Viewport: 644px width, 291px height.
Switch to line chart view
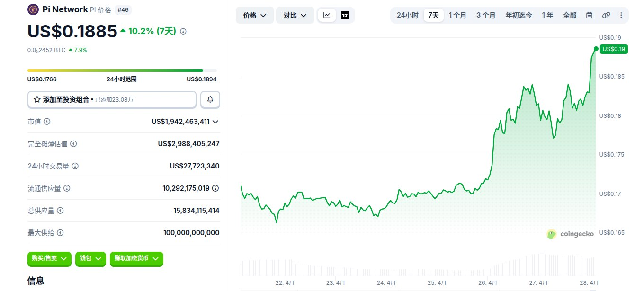coord(327,15)
